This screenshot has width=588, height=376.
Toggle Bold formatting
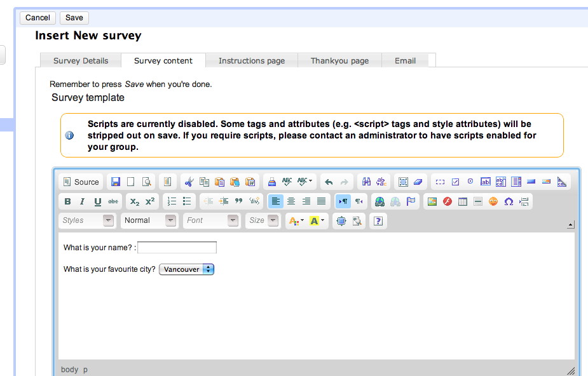coord(67,201)
